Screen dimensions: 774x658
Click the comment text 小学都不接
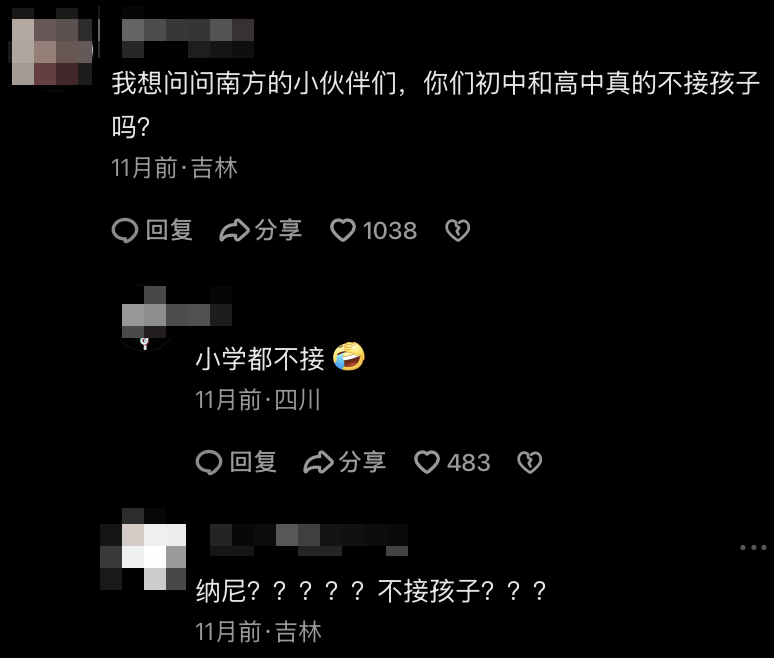point(260,358)
